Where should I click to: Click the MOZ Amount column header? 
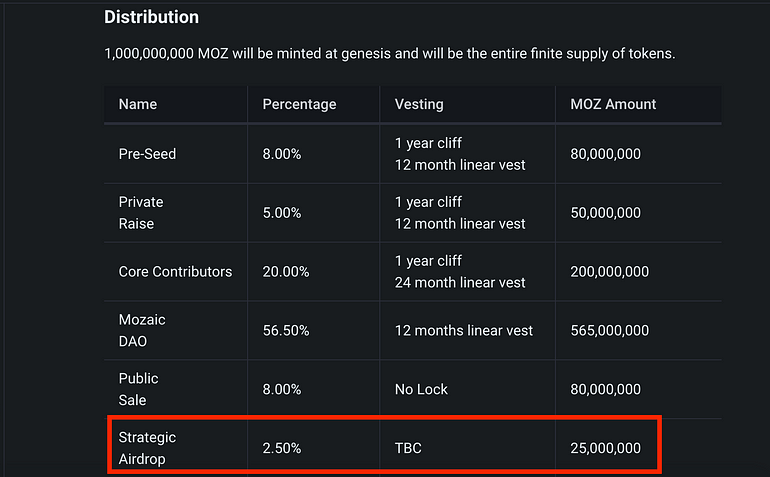(613, 104)
